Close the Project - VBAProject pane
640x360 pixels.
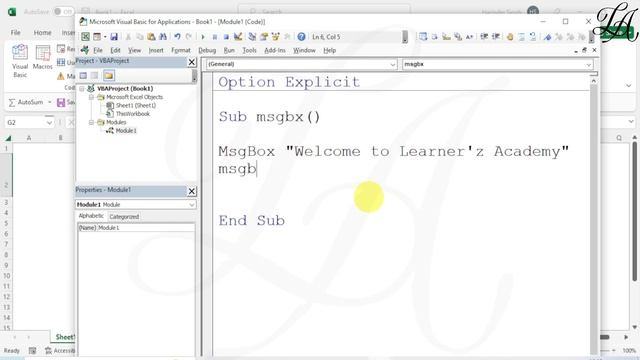tap(191, 62)
